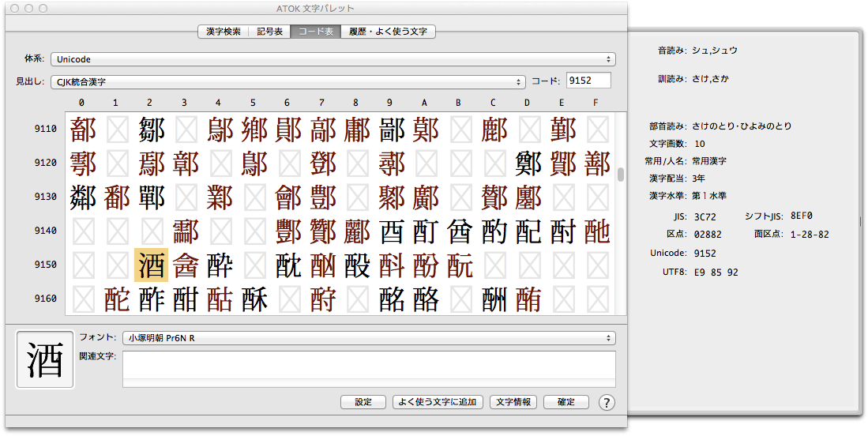Select character 酪 in row 9160
Image resolution: width=868 pixels, height=436 pixels.
(426, 299)
